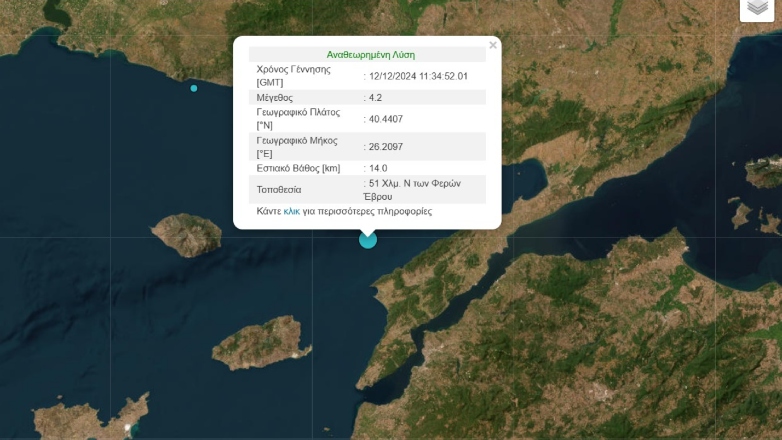
Task: Open the map layers control
Action: (x=757, y=8)
